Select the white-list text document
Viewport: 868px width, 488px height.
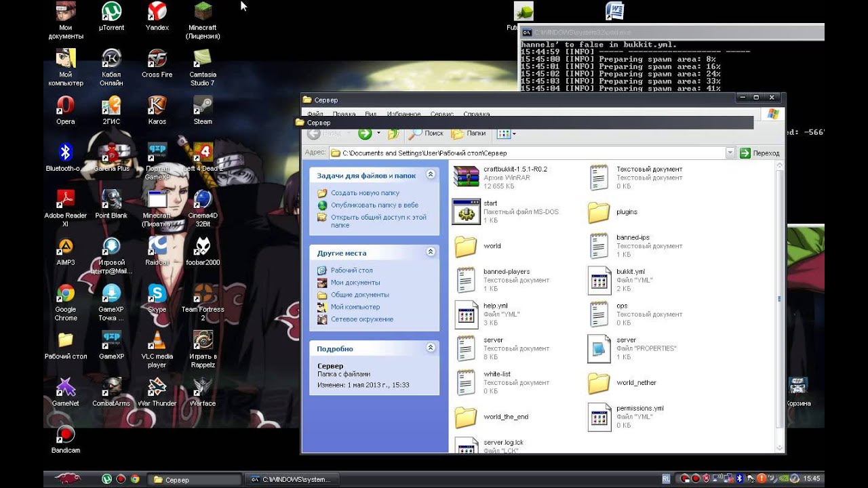pyautogui.click(x=502, y=382)
